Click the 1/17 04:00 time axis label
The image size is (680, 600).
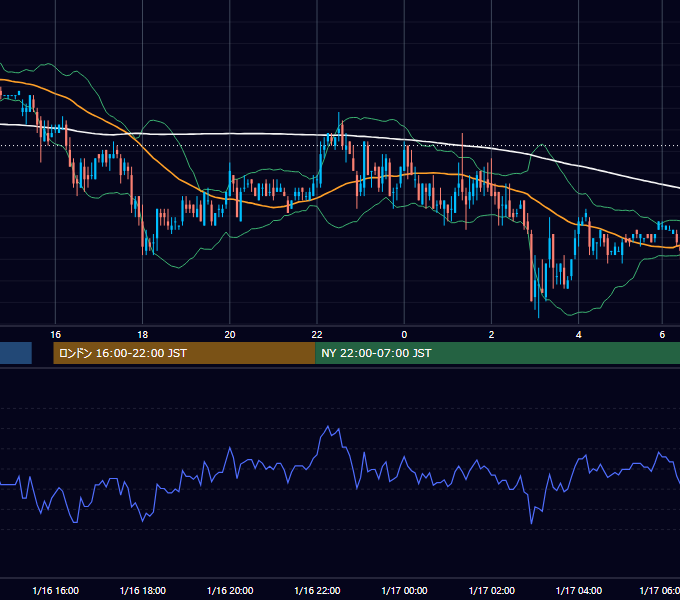pos(579,590)
